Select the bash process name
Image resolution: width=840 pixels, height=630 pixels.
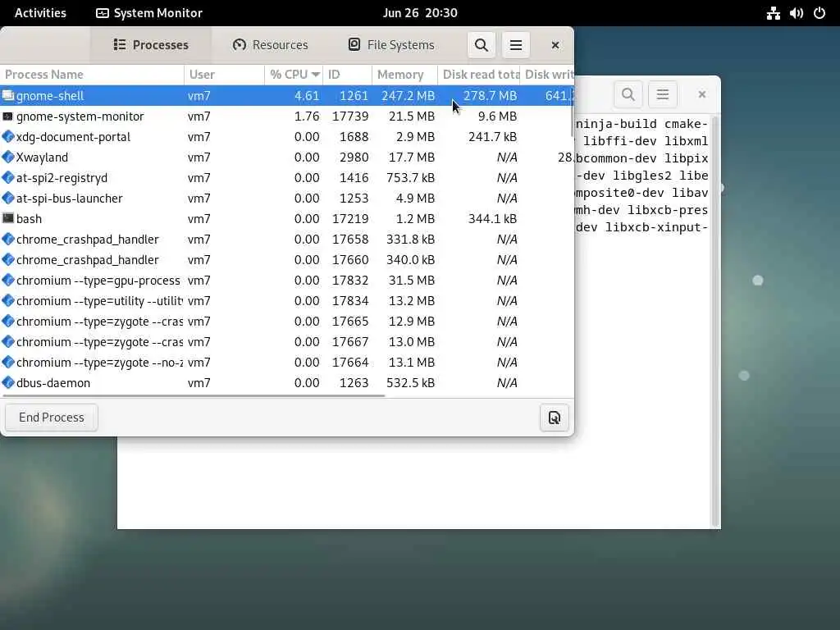click(29, 218)
